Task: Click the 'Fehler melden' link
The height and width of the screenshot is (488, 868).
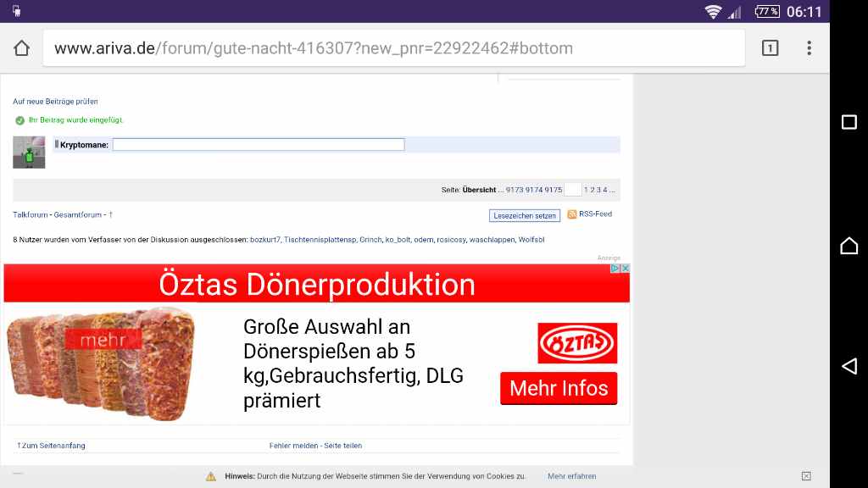Action: [x=293, y=446]
